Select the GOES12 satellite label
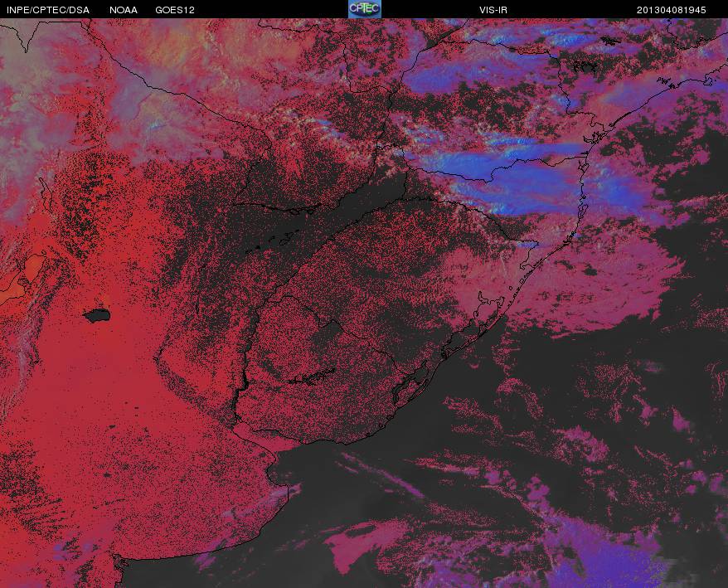 [175, 10]
